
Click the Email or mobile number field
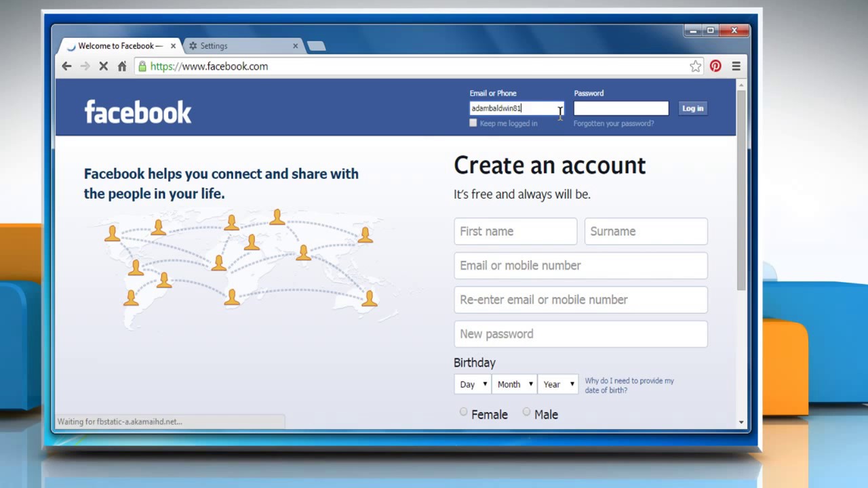click(x=580, y=266)
